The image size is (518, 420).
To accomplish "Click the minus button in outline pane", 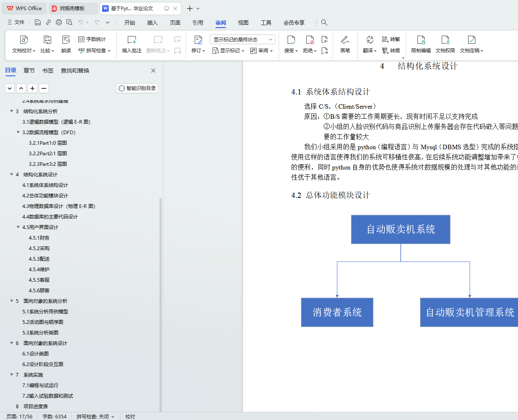I will 44,88.
